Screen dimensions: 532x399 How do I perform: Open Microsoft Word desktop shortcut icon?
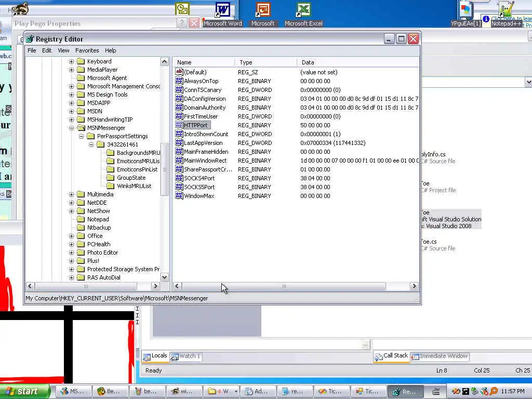coord(222,9)
